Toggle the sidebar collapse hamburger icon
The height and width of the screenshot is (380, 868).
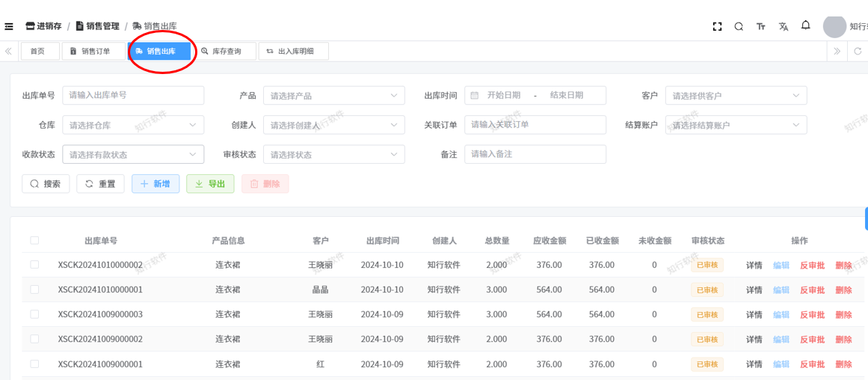tap(9, 26)
